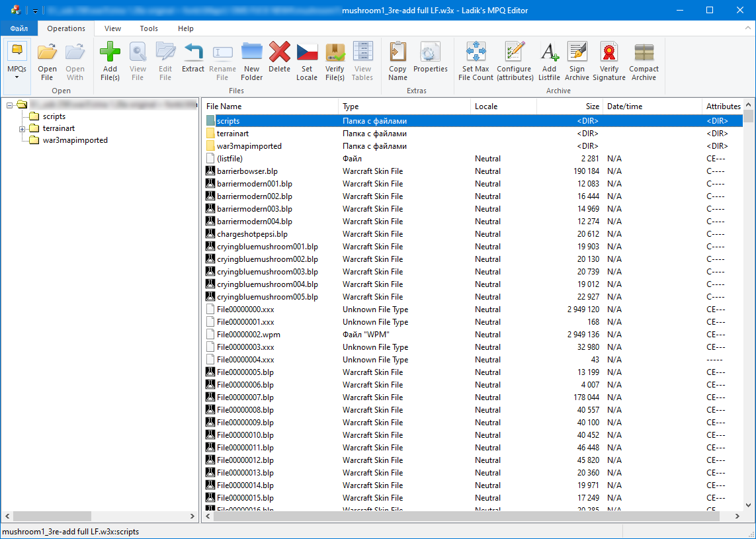Select barriermodern001.blp in the list

[x=473, y=184]
